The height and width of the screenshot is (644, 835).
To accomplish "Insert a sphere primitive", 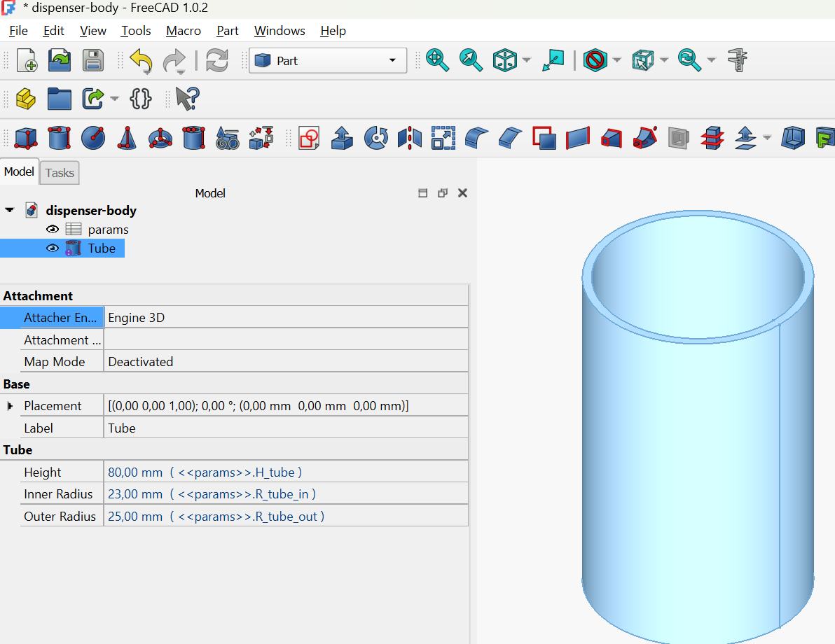I will (x=93, y=138).
